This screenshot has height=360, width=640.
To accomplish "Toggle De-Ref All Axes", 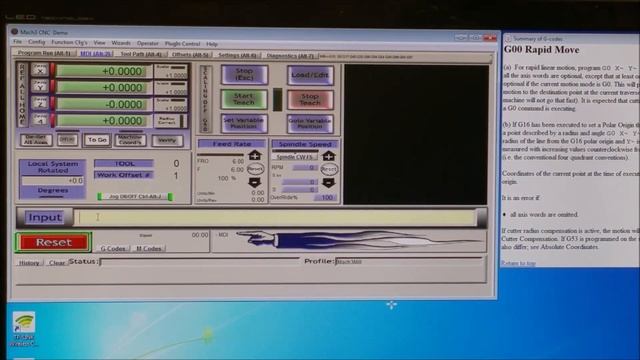I will click(36, 140).
